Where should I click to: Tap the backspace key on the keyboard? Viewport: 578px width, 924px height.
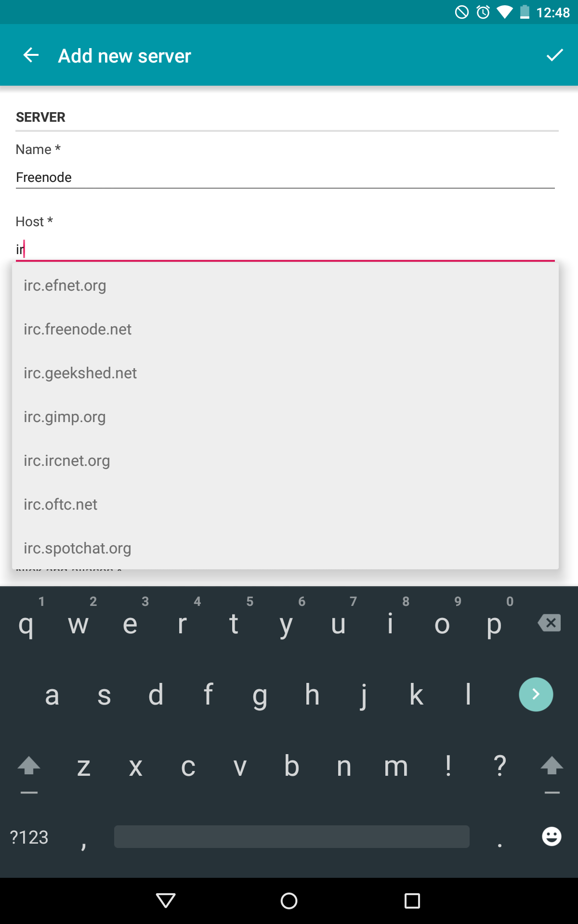click(x=549, y=623)
